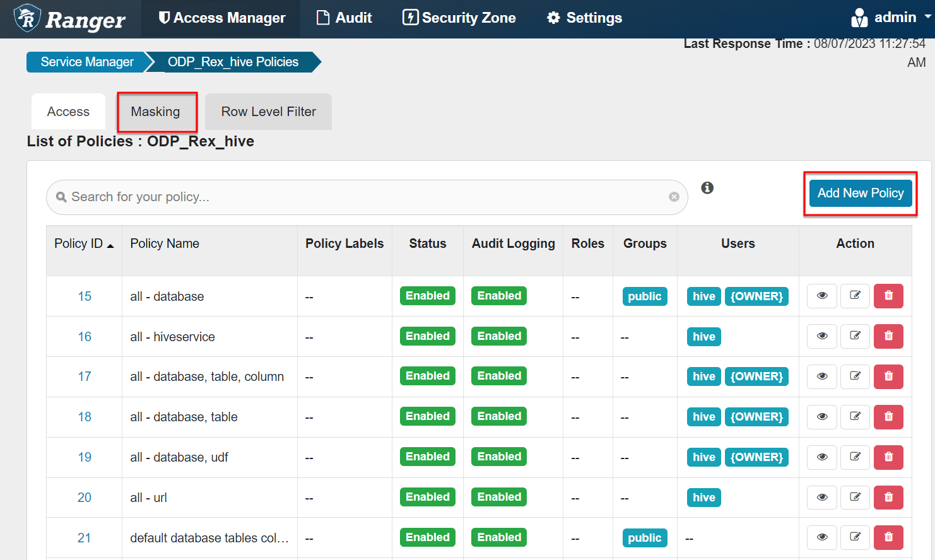The width and height of the screenshot is (935, 560).
Task: Open the Audit menu
Action: click(344, 18)
